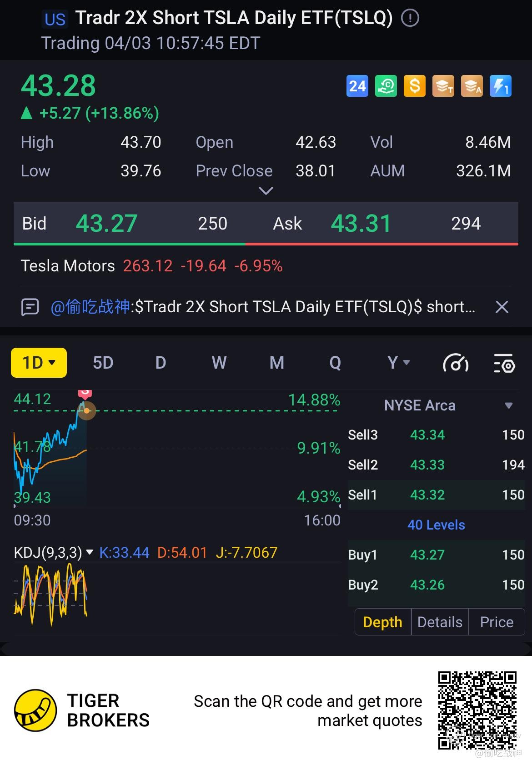Screen dimensions: 532x765
Task: Open the 1D timeframe dropdown
Action: click(x=39, y=363)
